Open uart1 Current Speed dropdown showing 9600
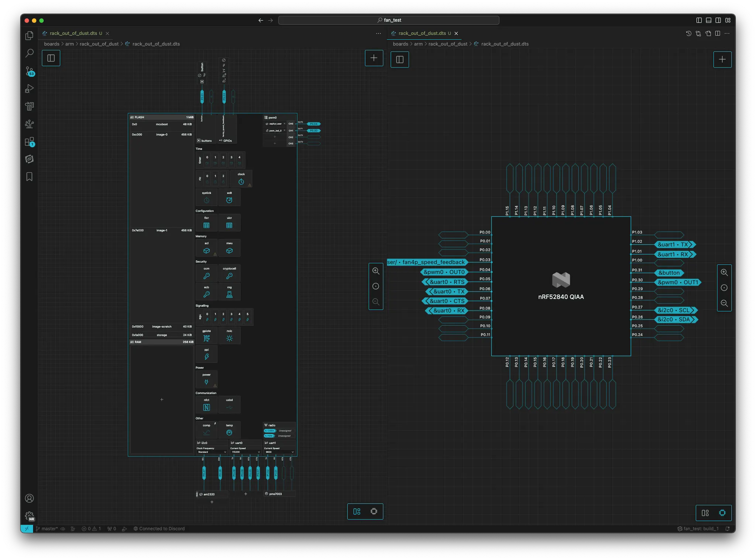Viewport: 756px width, 560px height. click(x=279, y=452)
